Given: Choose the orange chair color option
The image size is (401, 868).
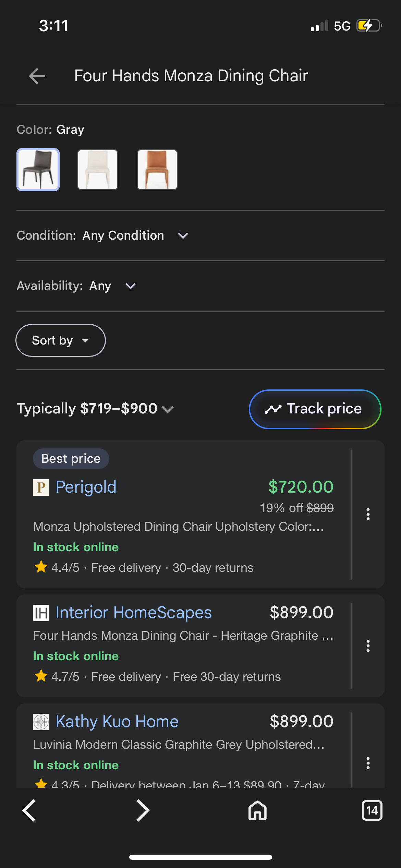Looking at the screenshot, I should click(x=157, y=170).
